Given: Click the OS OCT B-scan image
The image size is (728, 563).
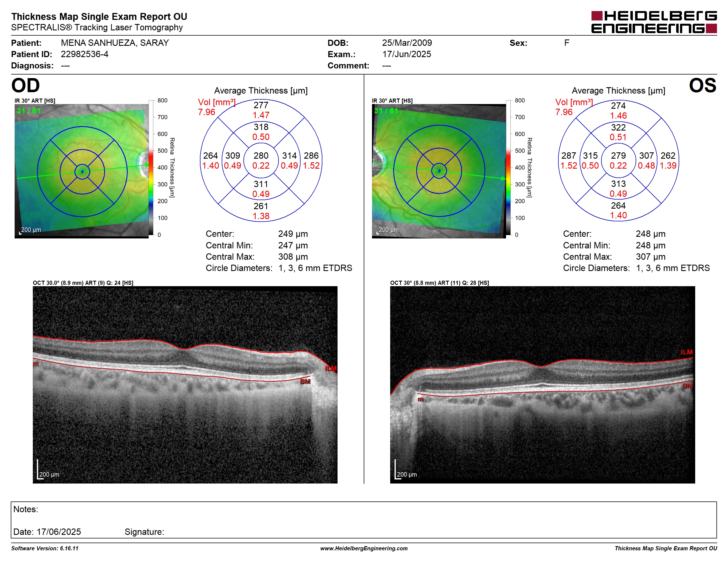Looking at the screenshot, I should click(542, 384).
